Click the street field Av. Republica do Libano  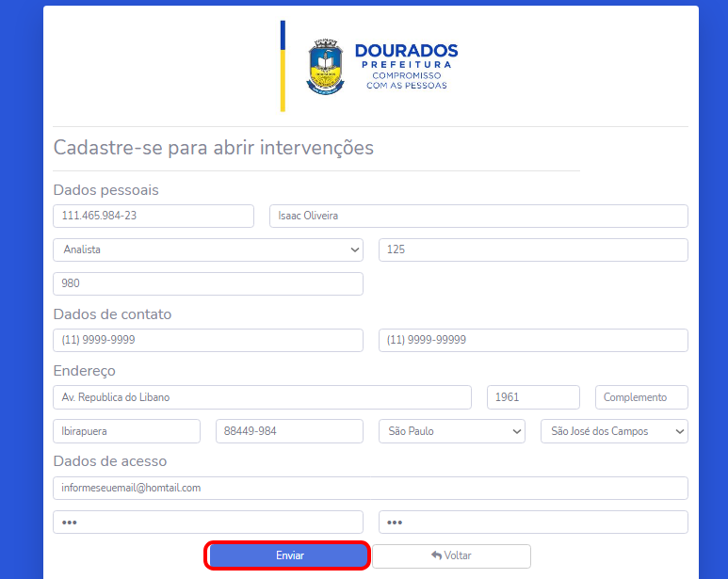(263, 397)
